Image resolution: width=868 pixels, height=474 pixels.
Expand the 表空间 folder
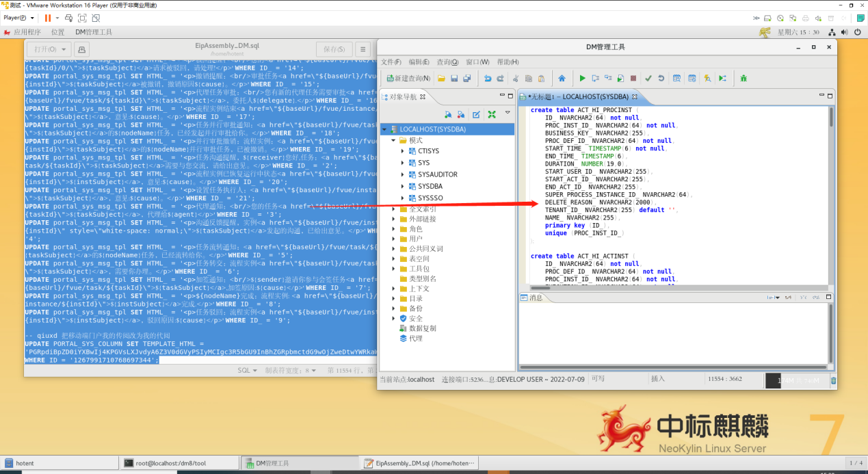[x=394, y=259]
